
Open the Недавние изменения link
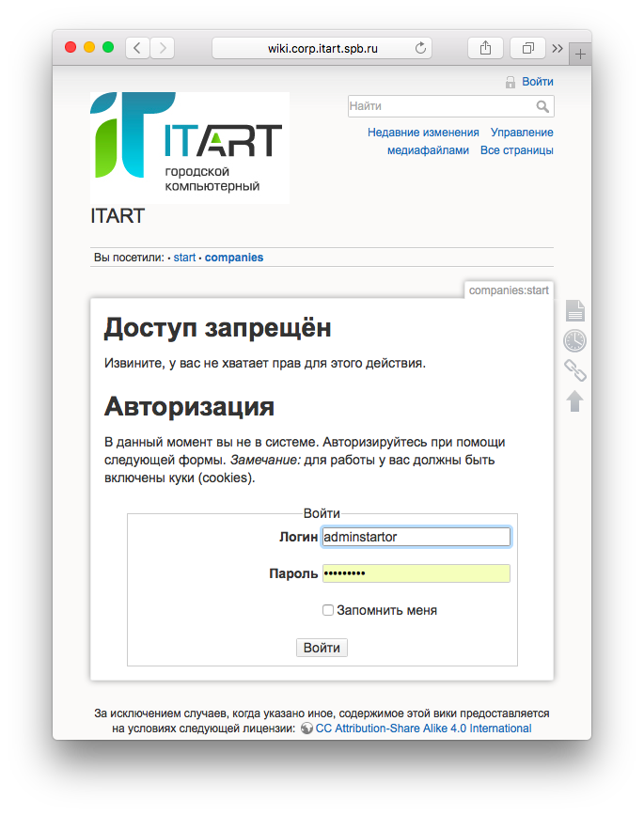point(423,133)
